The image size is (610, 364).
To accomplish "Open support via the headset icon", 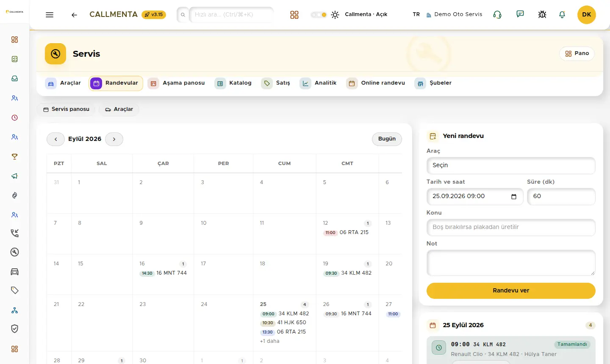I will coord(497,15).
